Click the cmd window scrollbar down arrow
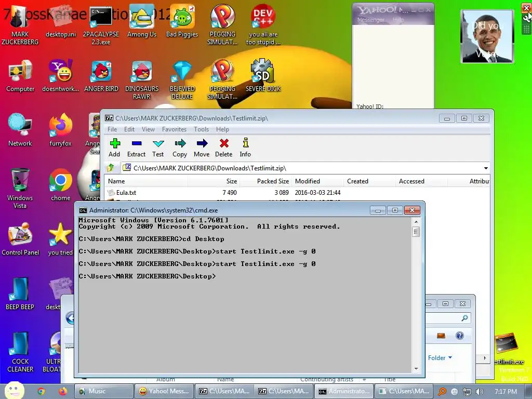The width and height of the screenshot is (532, 399). pos(416,369)
